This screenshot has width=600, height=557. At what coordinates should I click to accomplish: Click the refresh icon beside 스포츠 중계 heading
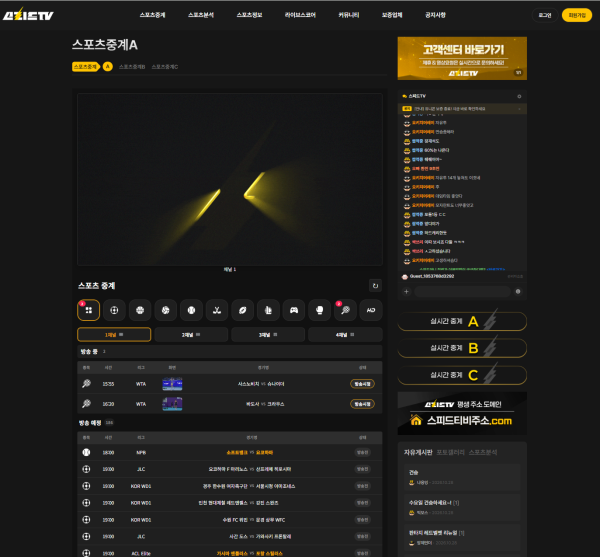pos(375,286)
